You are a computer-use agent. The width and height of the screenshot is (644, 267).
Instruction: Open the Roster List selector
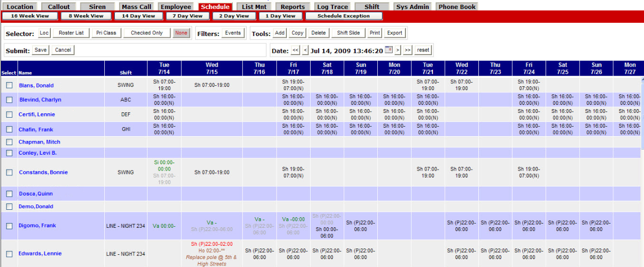click(71, 33)
